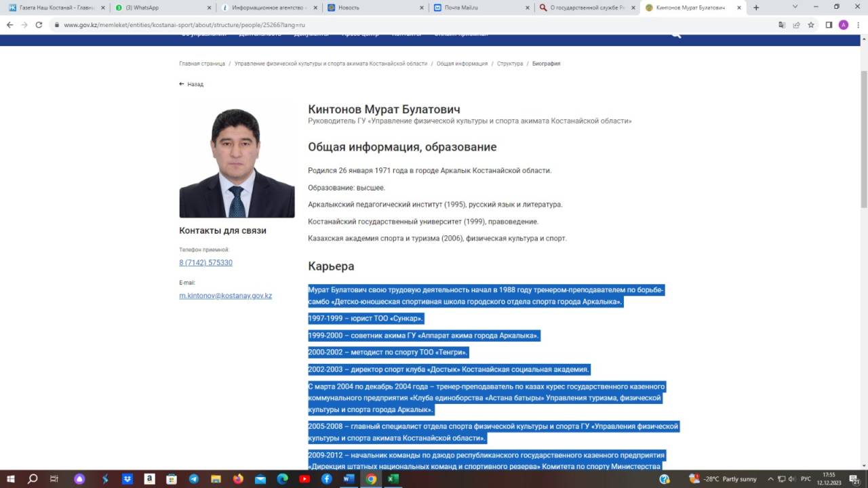868x488 pixels.
Task: Click the m.kintonov@kostanay.gov.kz email link
Action: pyautogui.click(x=225, y=296)
